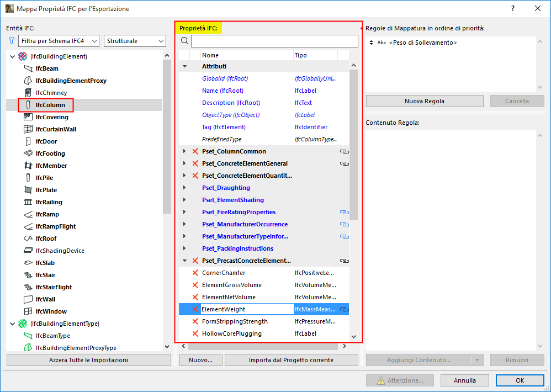This screenshot has width=551, height=392.
Task: Expand Pset_ElementShading property set
Action: pos(184,200)
